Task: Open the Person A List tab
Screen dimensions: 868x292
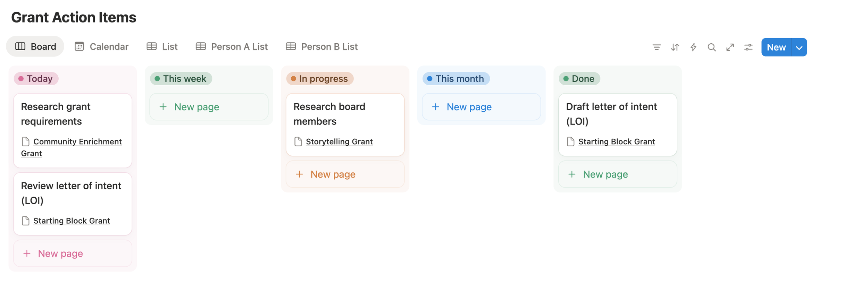Action: (x=232, y=46)
